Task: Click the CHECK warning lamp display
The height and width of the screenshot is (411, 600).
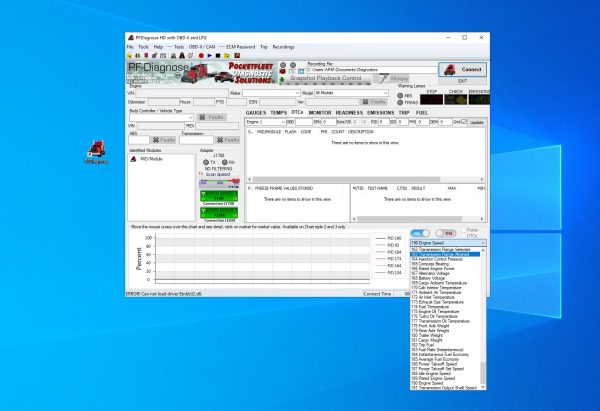Action: [455, 99]
